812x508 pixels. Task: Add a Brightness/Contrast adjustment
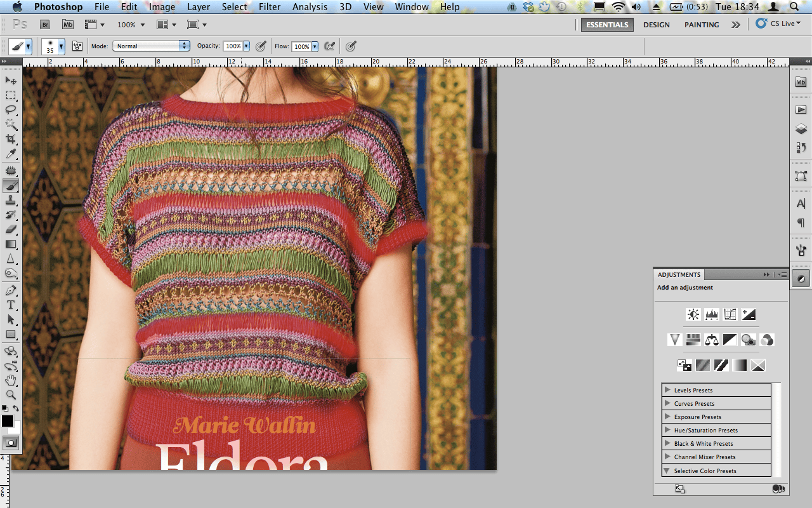(693, 314)
